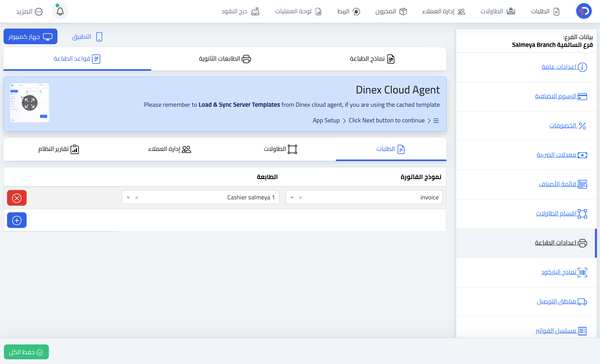The height and width of the screenshot is (364, 600).
Task: Open الربط integrations menu
Action: [349, 11]
